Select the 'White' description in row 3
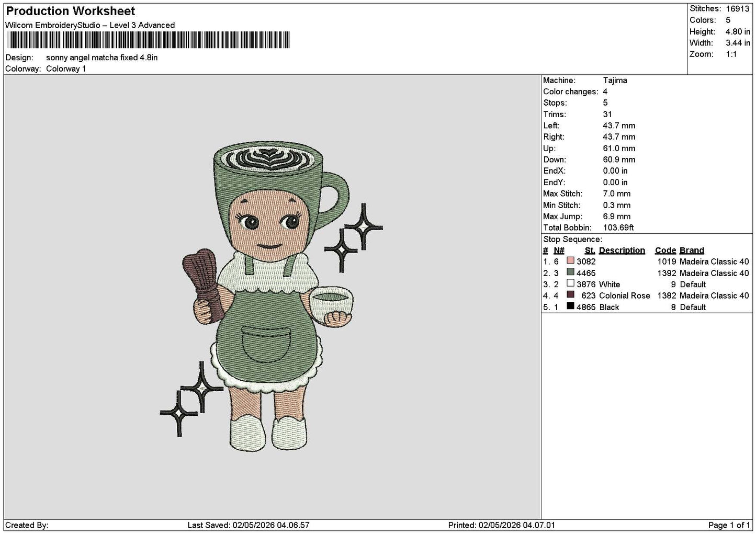Image resolution: width=756 pixels, height=534 pixels. [x=610, y=285]
